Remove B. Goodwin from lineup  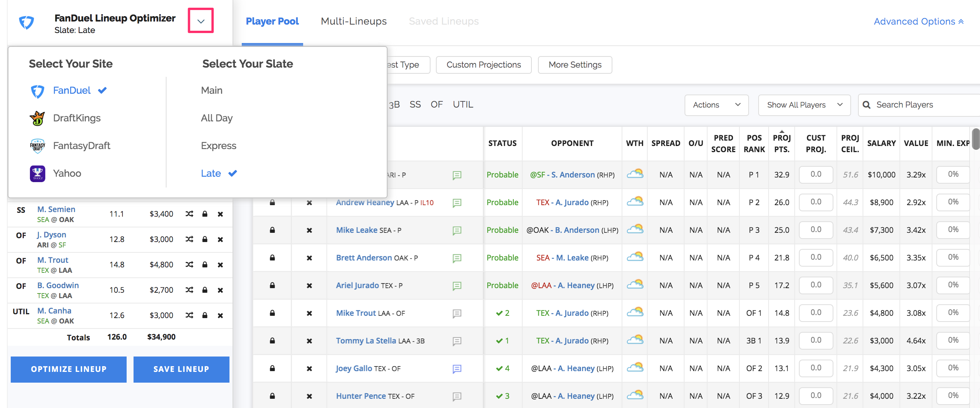click(x=220, y=290)
